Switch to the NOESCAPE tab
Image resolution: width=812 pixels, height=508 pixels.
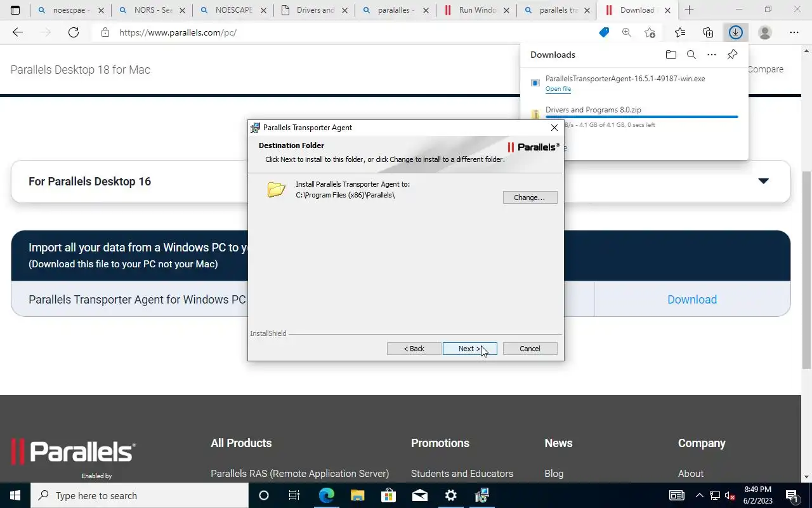[233, 10]
